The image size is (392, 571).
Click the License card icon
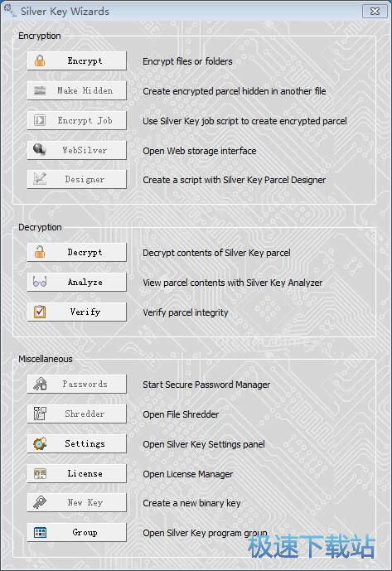40,473
